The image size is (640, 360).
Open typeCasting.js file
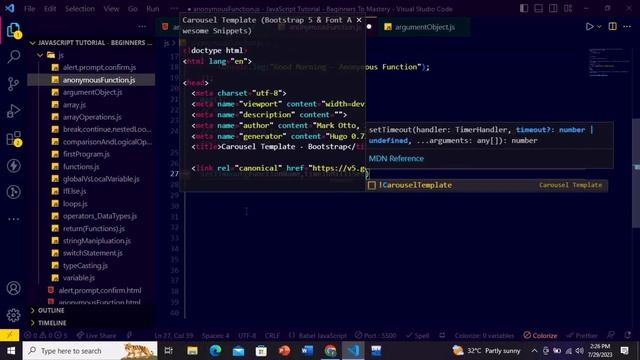(x=85, y=265)
